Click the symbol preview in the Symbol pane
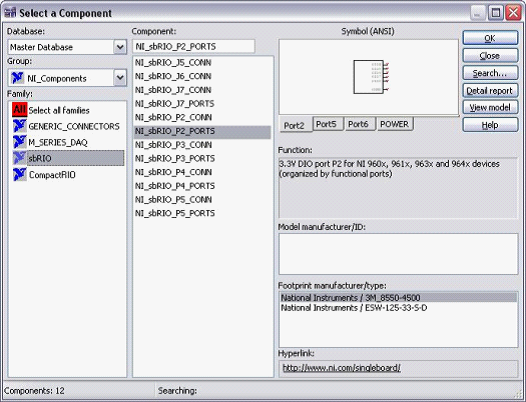Image resolution: width=526 pixels, height=402 pixels. tap(371, 77)
